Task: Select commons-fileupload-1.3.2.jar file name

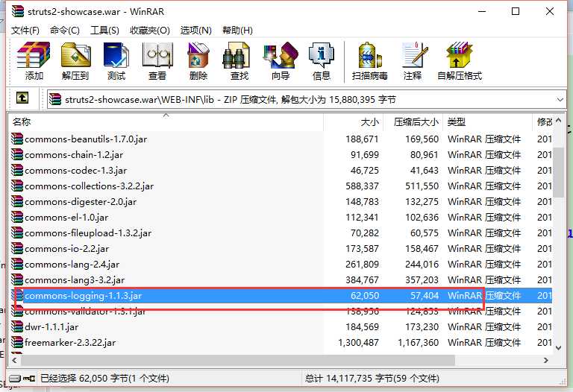Action: click(x=88, y=233)
